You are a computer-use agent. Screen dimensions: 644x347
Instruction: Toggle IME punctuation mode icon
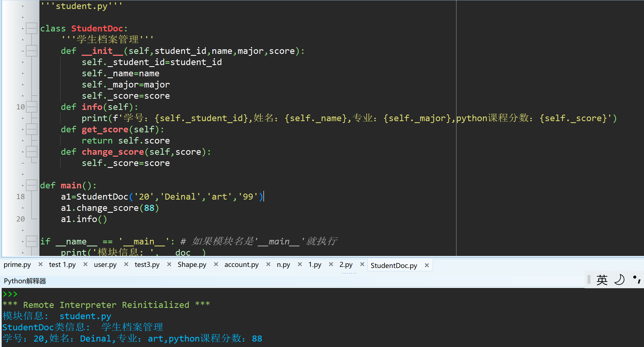[637, 279]
